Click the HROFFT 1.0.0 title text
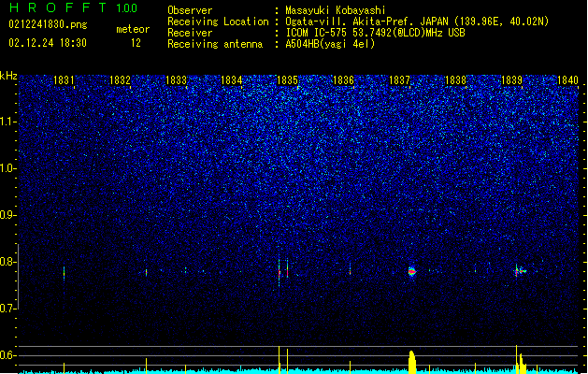588x374 pixels. tap(74, 7)
